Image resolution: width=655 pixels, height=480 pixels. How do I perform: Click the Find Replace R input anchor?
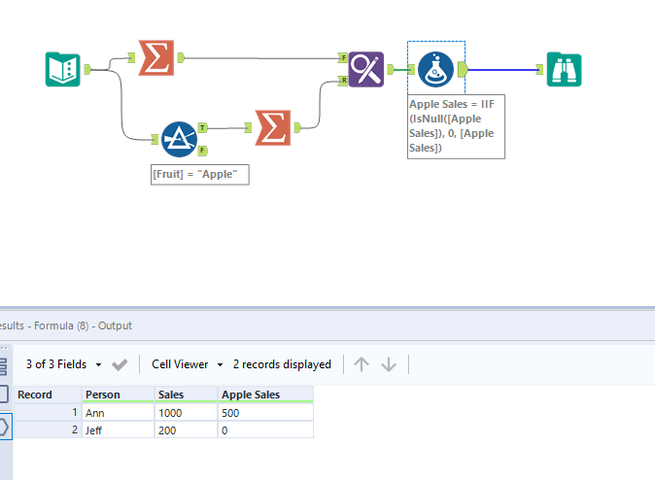pyautogui.click(x=343, y=80)
